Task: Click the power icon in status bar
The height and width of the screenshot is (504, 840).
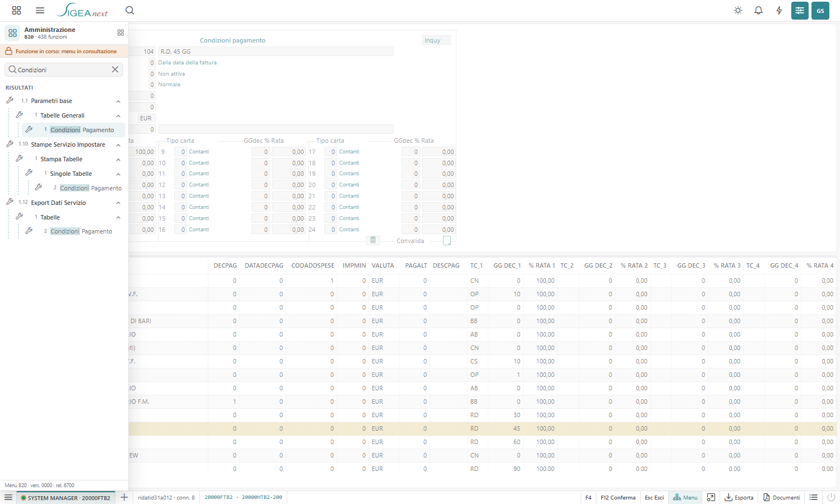Action: [831, 497]
